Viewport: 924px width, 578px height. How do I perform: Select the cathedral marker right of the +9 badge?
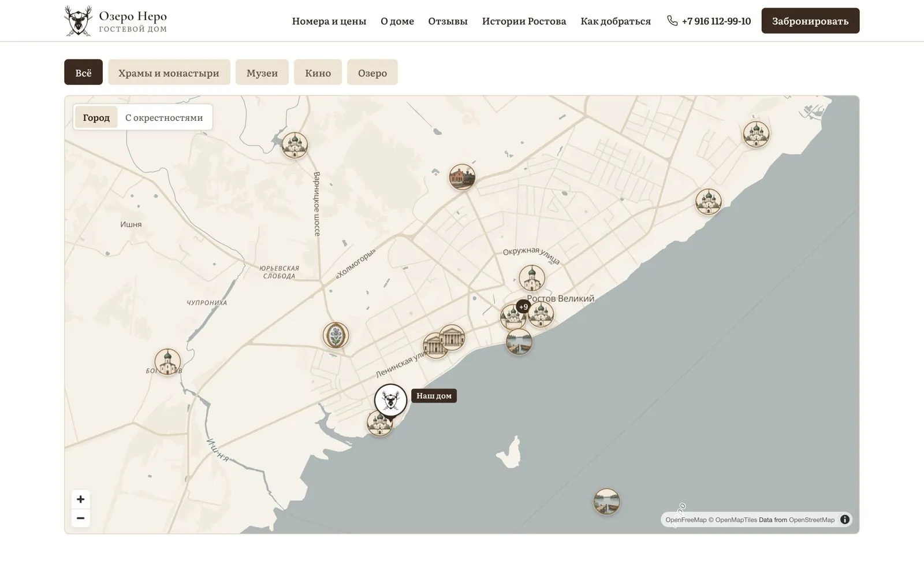(x=542, y=314)
